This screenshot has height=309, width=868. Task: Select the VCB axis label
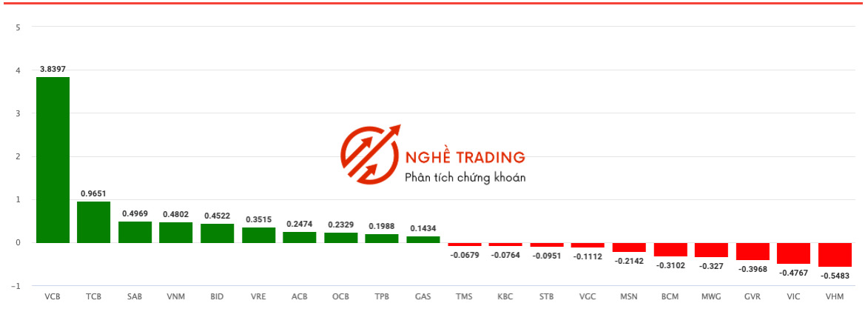coord(53,297)
